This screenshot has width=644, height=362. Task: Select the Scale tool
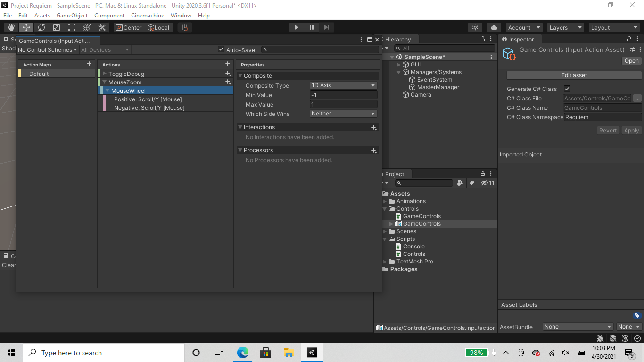(x=57, y=27)
